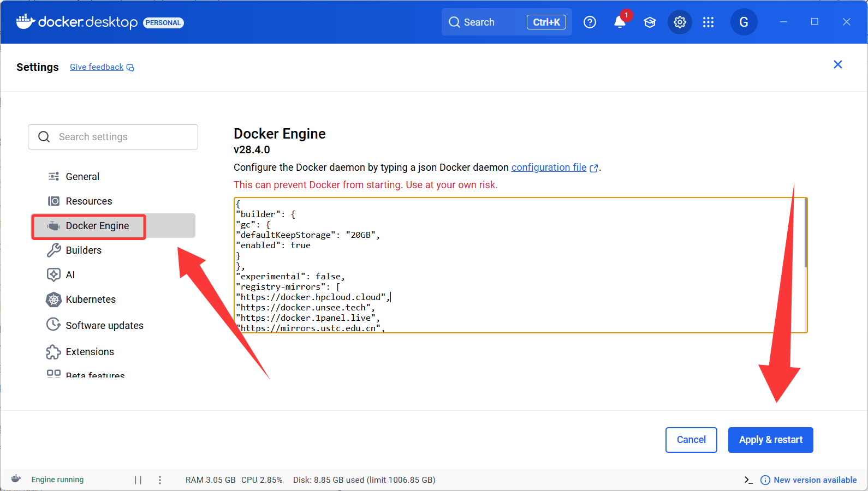Click the "builder": { line in the editor
868x491 pixels.
click(x=266, y=214)
